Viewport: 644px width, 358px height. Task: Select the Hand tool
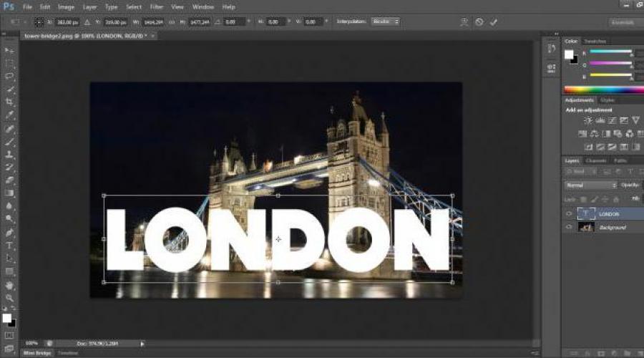pyautogui.click(x=9, y=285)
